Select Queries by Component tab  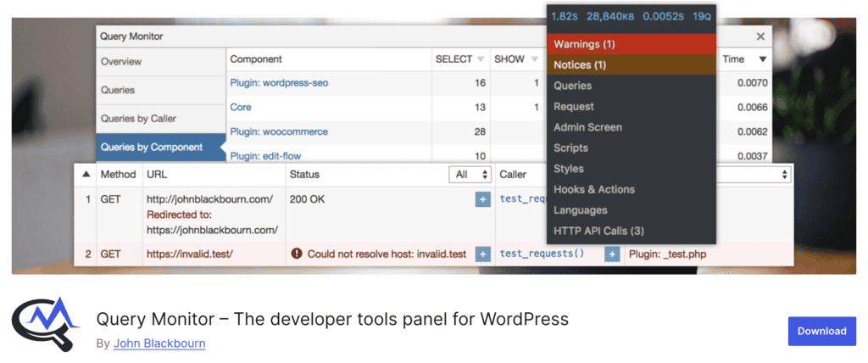pyautogui.click(x=160, y=148)
